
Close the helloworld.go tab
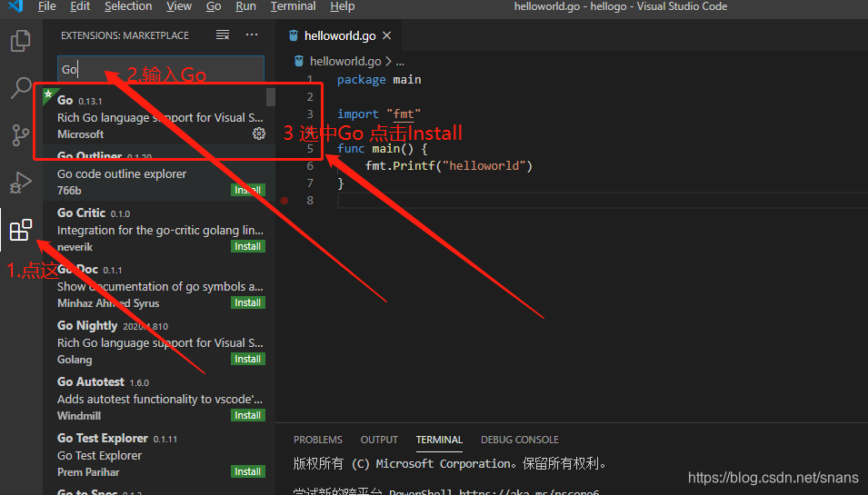(x=387, y=35)
